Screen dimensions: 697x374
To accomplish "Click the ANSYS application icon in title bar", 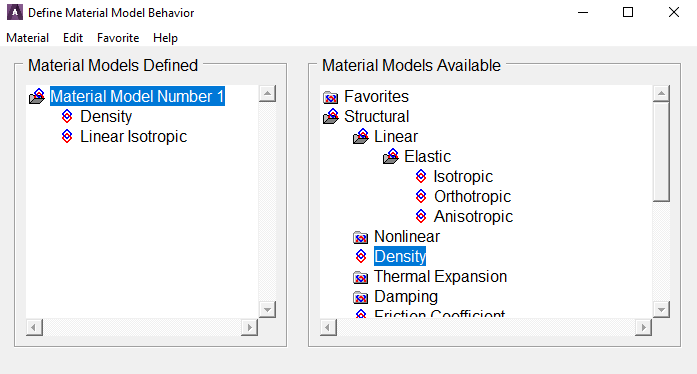I will click(x=15, y=12).
